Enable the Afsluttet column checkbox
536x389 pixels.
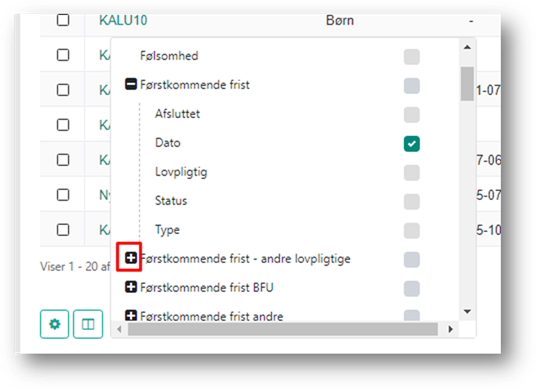(412, 115)
